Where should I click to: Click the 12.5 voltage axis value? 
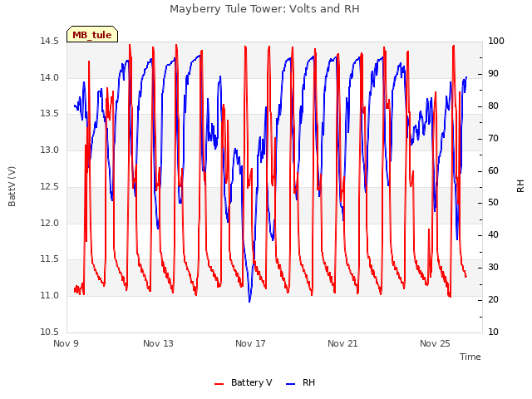[x=49, y=186]
